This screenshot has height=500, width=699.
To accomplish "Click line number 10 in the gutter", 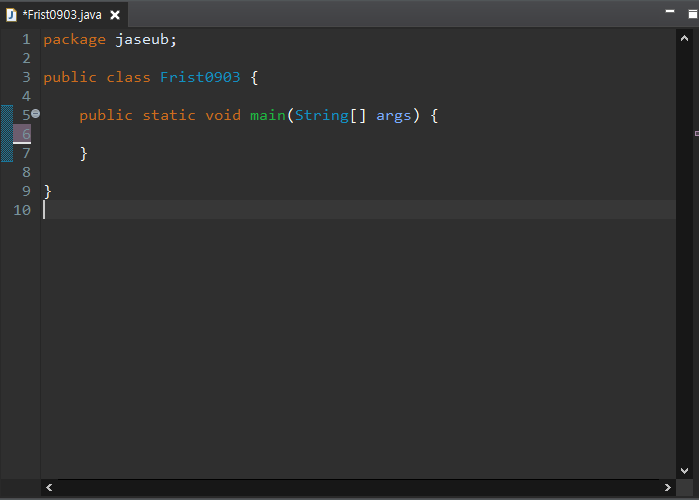I will [x=22, y=210].
